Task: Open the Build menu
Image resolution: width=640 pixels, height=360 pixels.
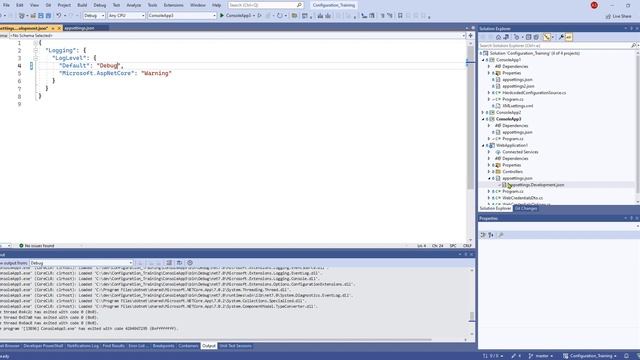Action: pos(82,5)
